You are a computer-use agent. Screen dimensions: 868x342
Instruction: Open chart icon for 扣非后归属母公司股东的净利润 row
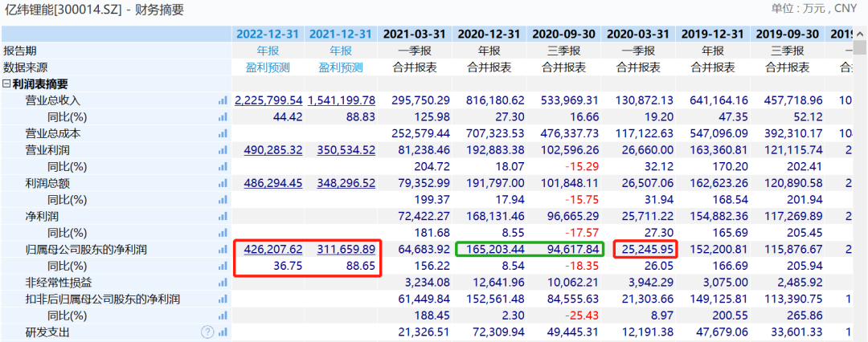point(223,299)
